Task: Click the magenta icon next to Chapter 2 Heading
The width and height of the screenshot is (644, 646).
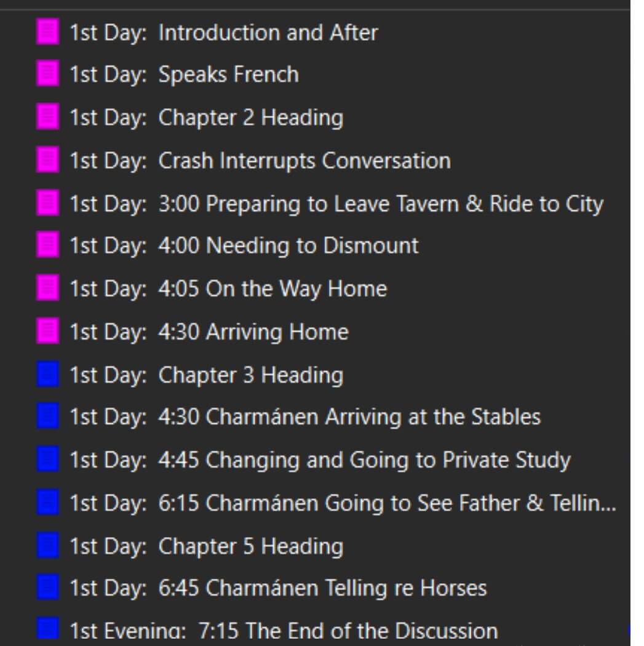Action: 48,118
